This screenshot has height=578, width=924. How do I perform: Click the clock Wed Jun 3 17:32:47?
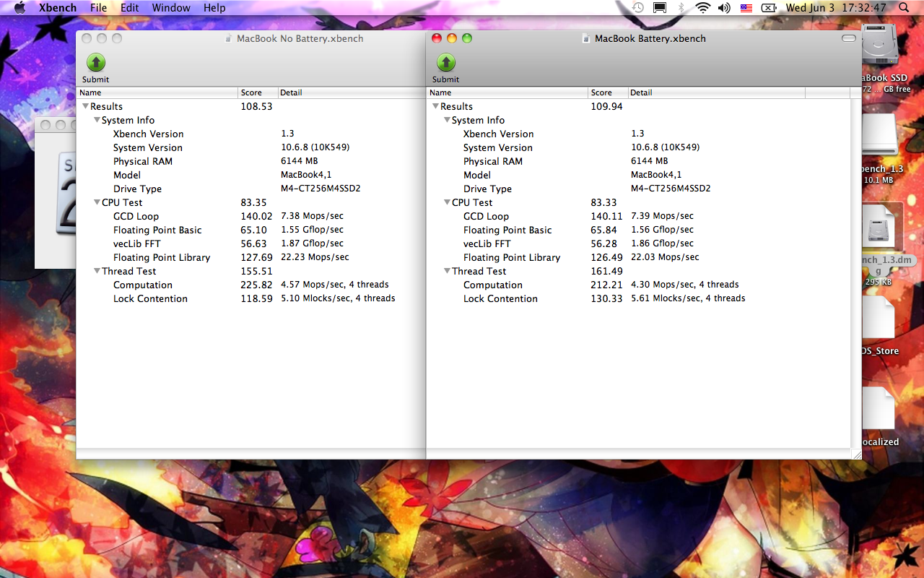836,8
